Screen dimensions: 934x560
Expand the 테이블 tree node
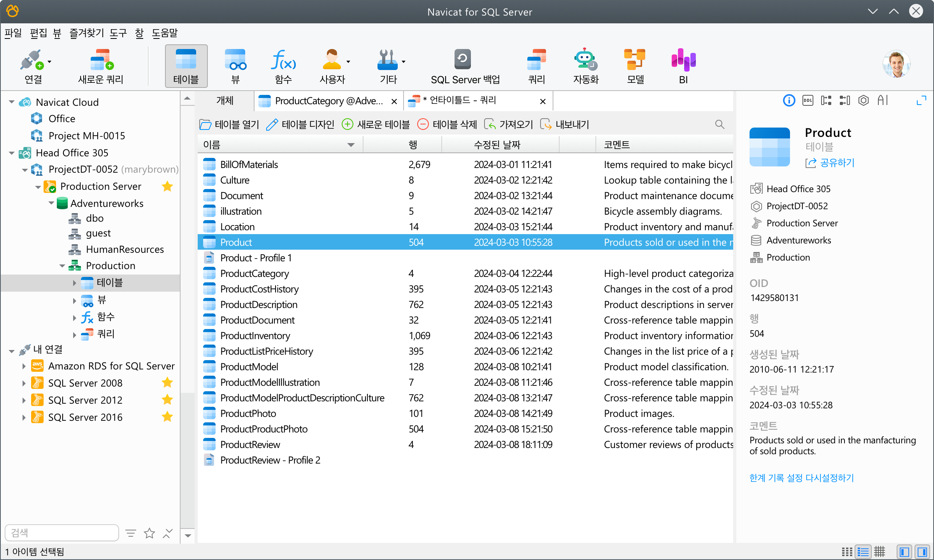pyautogui.click(x=74, y=283)
